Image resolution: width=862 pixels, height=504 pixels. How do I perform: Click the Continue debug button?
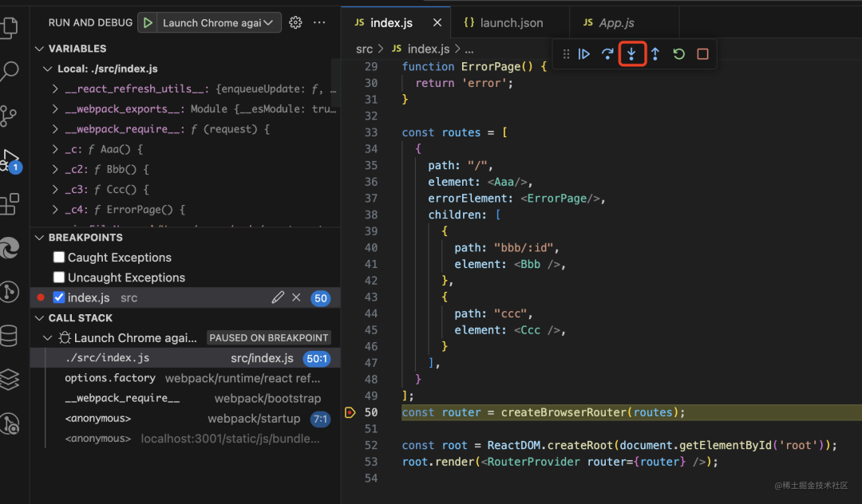[583, 53]
